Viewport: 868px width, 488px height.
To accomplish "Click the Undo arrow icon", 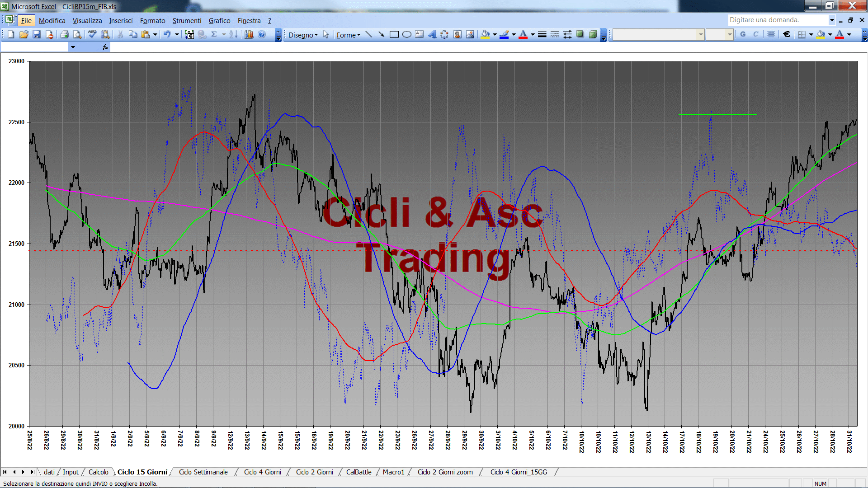I will (167, 34).
